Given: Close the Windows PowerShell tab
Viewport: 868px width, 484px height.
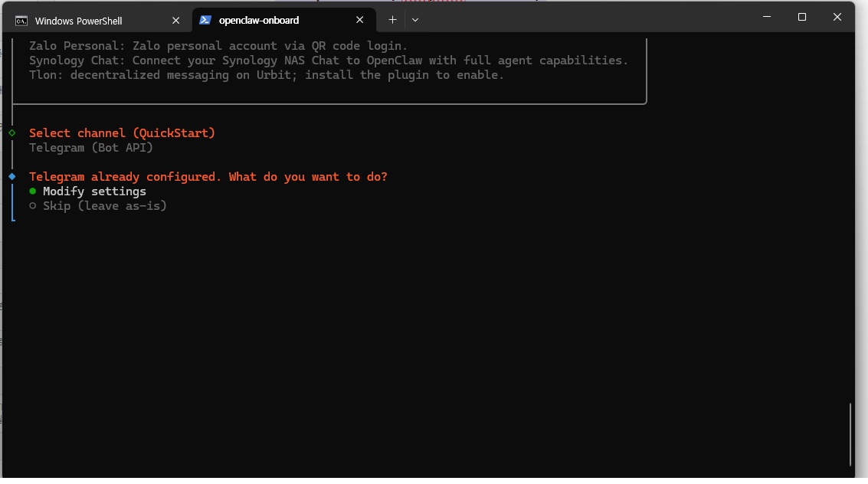Looking at the screenshot, I should click(175, 21).
